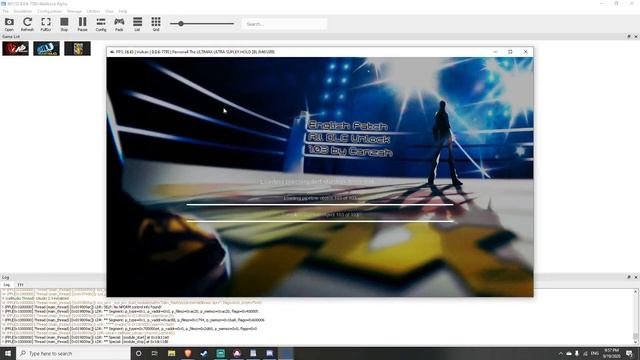Image resolution: width=640 pixels, height=360 pixels.
Task: Click the Refresh game list icon
Action: click(x=27, y=24)
